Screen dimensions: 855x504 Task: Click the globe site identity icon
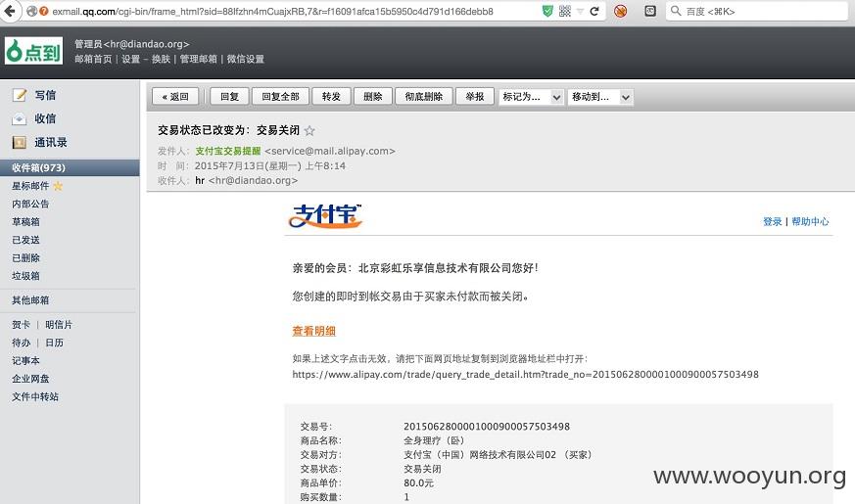(31, 11)
